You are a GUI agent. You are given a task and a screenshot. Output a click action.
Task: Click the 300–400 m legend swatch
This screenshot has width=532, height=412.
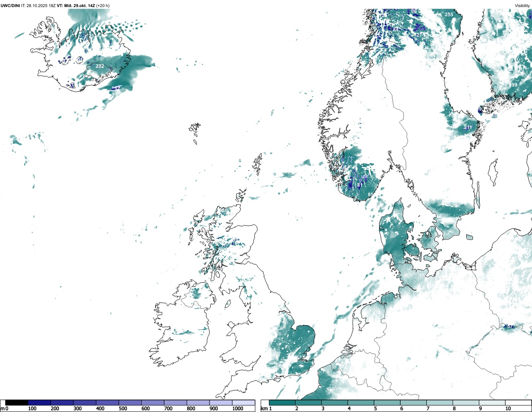[85, 402]
